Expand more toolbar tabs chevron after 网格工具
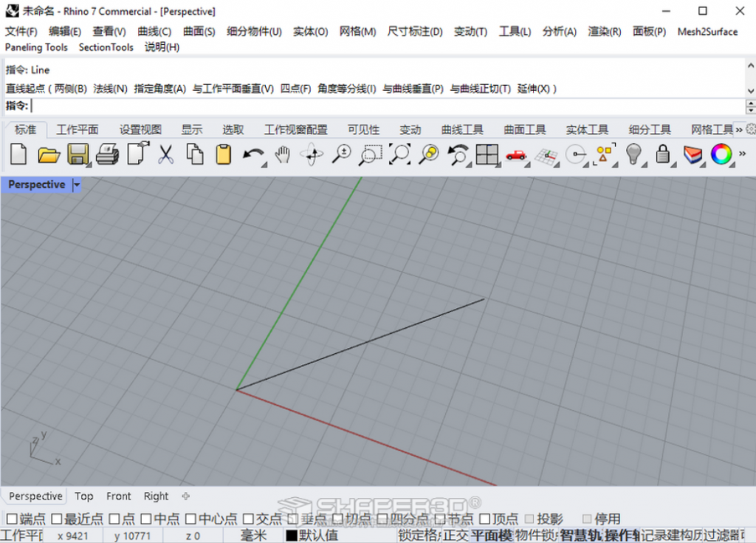This screenshot has height=543, width=756. tap(738, 129)
